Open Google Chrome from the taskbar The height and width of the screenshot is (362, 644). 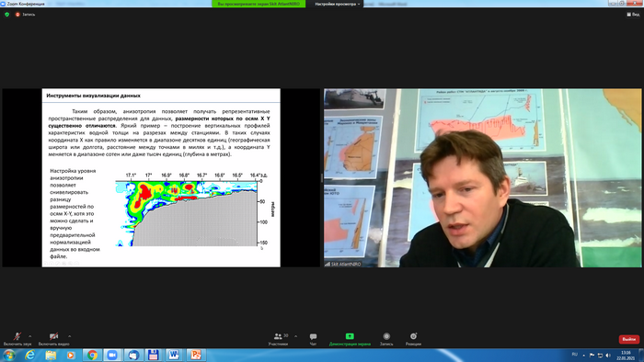[92, 355]
